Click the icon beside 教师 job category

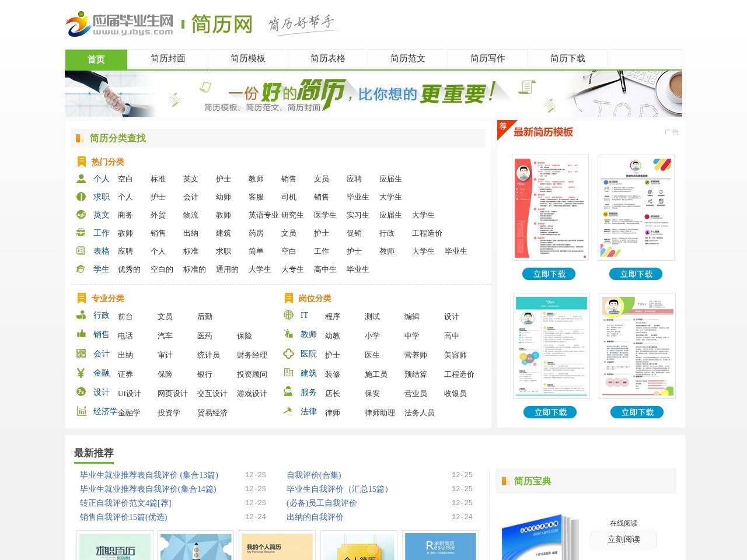[288, 334]
